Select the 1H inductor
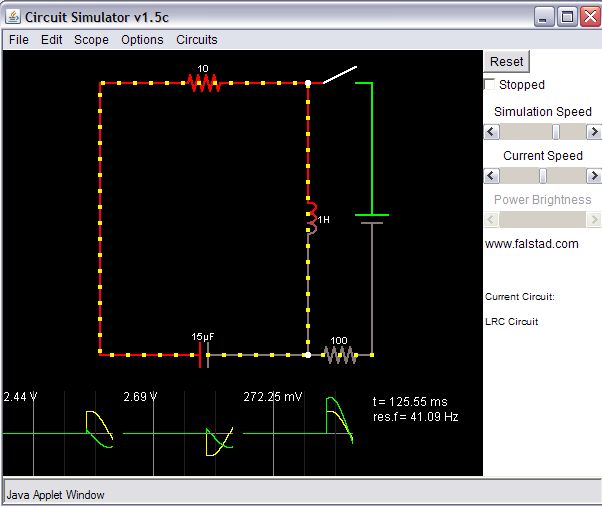The image size is (602, 507). (311, 218)
